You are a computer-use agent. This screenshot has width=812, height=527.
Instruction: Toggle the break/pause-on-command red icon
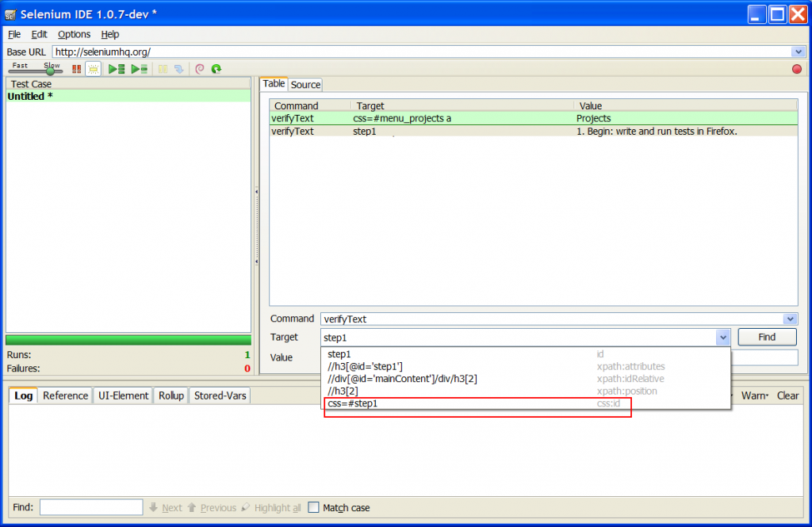(x=77, y=69)
